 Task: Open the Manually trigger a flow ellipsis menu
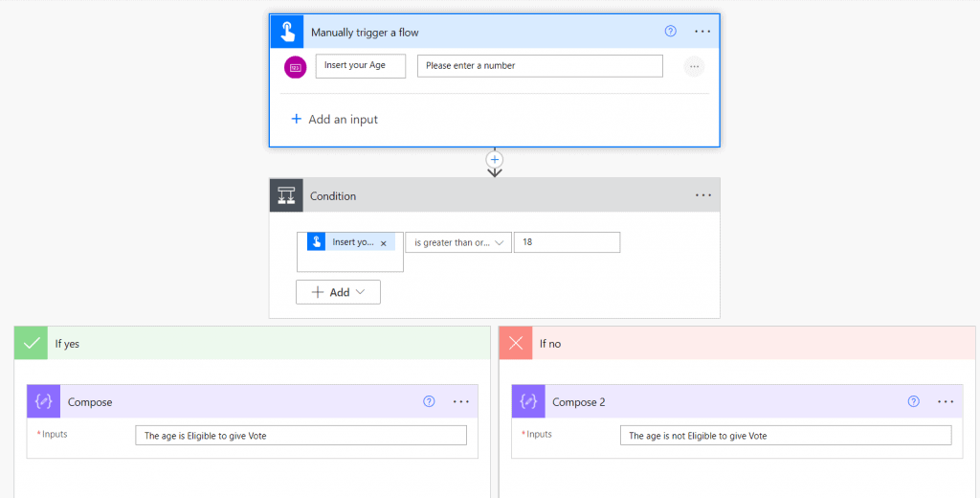(x=702, y=32)
